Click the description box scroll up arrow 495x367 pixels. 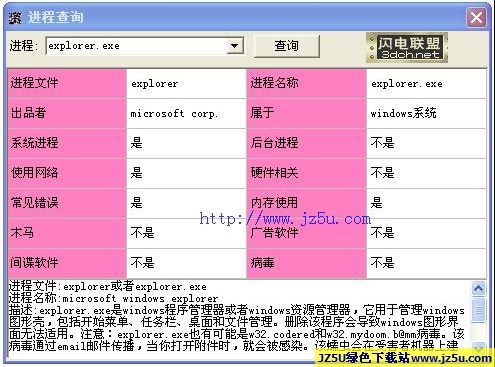click(479, 288)
